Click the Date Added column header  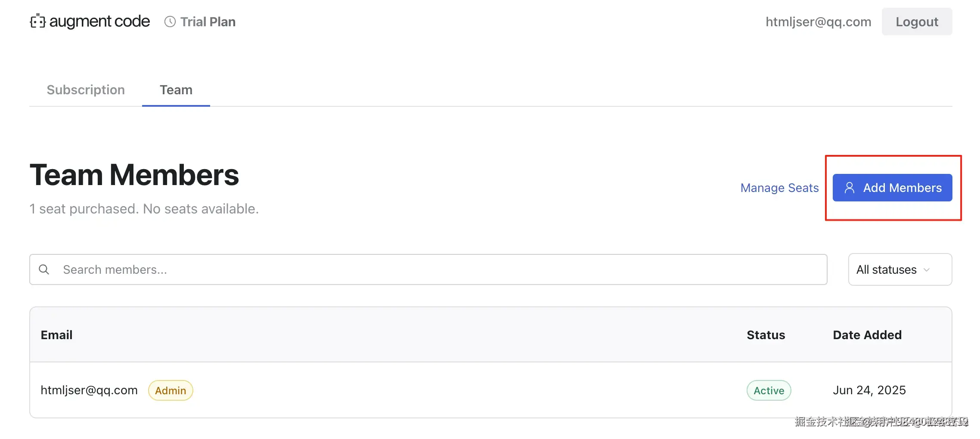(x=867, y=335)
